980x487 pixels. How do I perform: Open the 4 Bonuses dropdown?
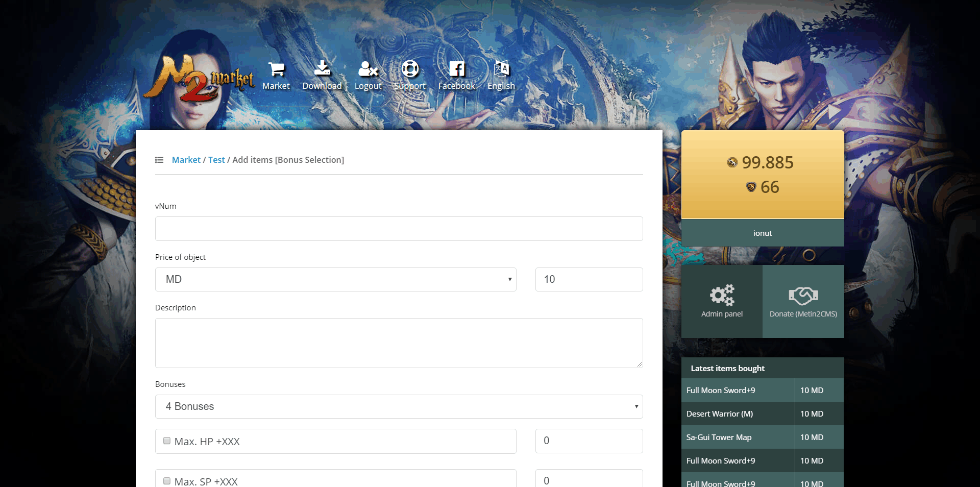point(399,407)
